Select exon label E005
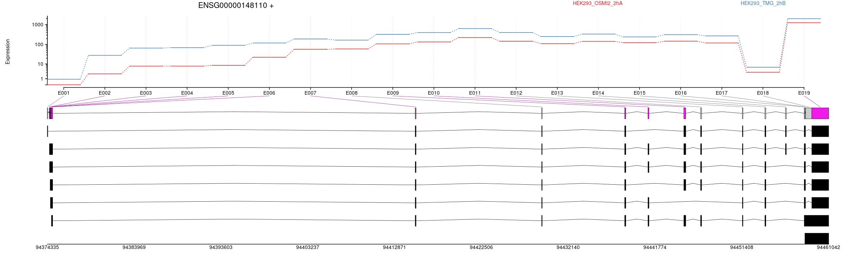The height and width of the screenshot is (253, 868). (x=228, y=93)
